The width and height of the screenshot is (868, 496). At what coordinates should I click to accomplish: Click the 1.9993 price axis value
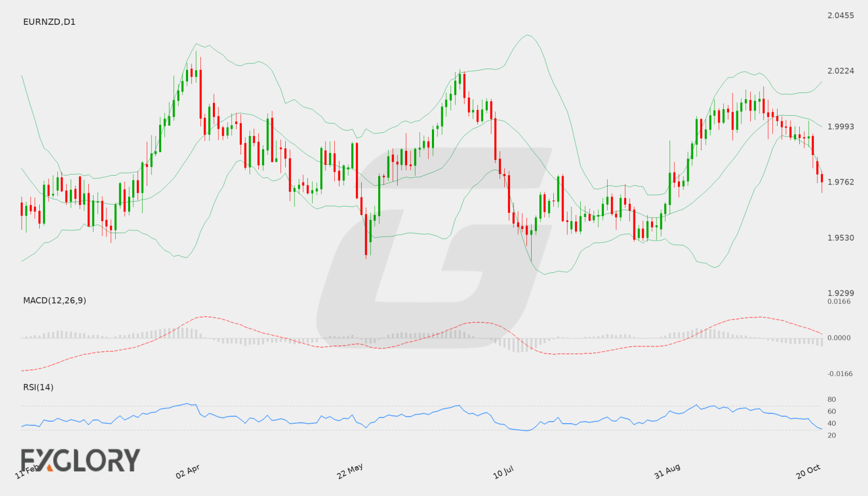841,127
